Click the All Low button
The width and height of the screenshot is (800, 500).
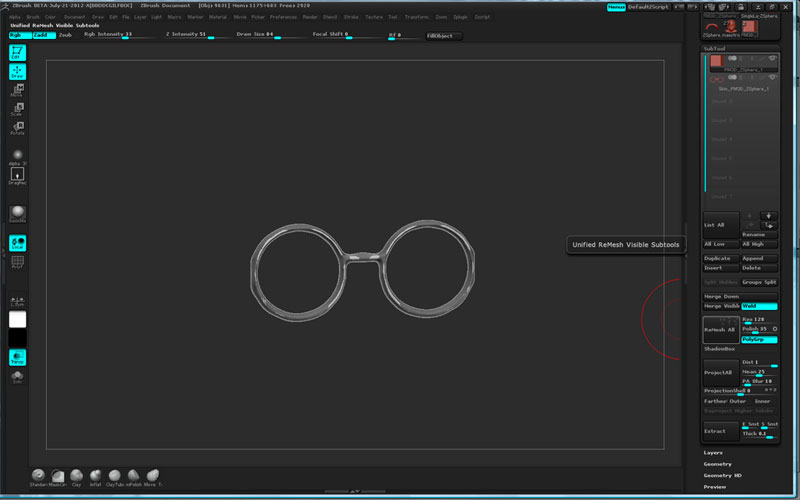(721, 244)
